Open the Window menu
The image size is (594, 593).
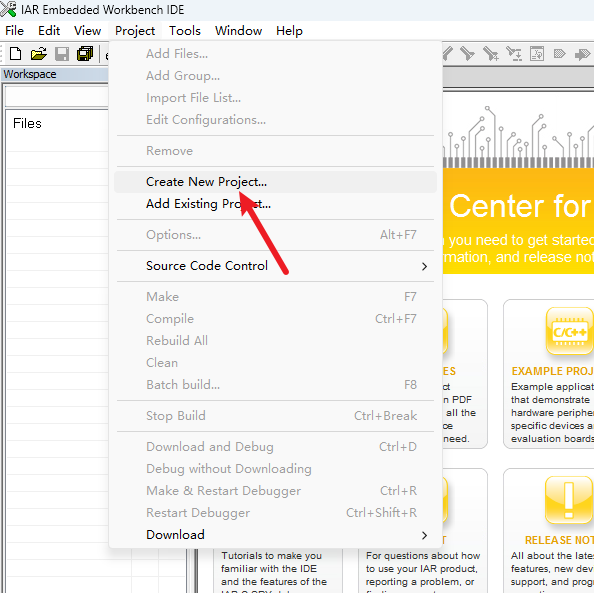[x=239, y=31]
